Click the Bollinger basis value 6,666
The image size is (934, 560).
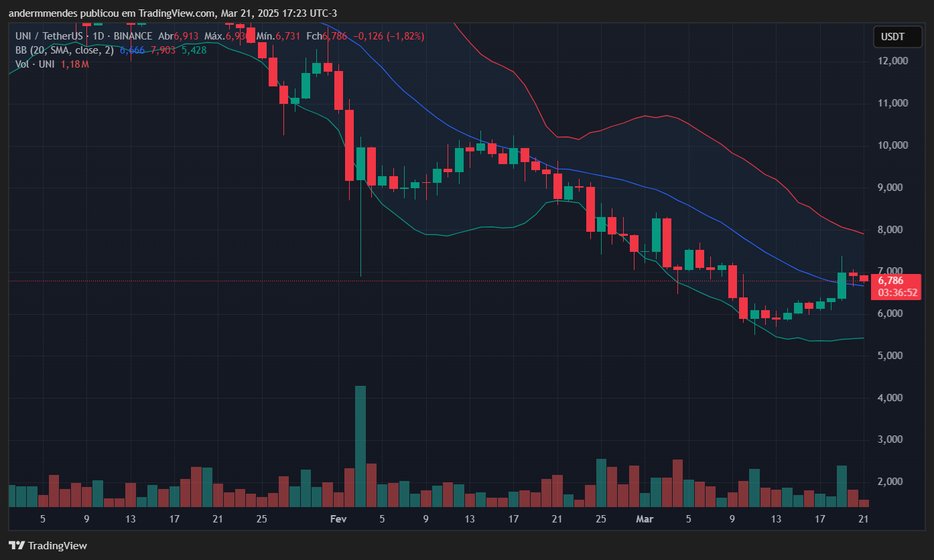point(133,50)
